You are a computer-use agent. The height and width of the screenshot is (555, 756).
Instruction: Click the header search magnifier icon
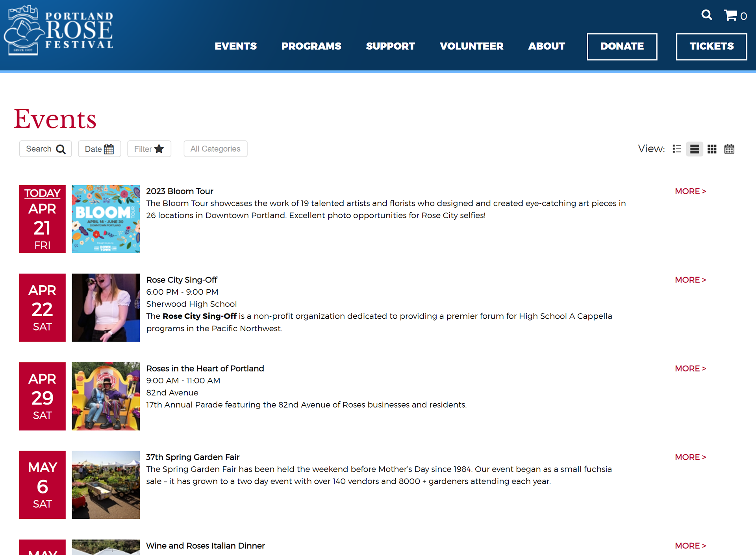706,15
